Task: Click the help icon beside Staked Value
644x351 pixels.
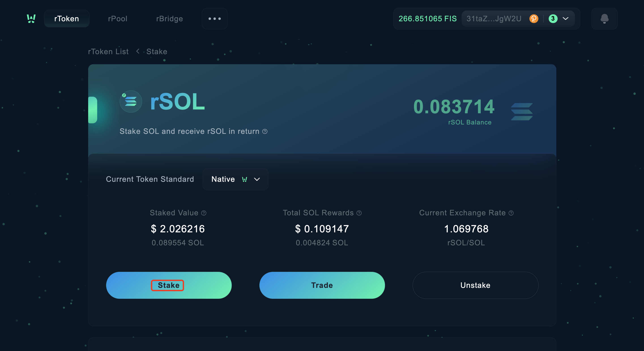Action: click(x=204, y=213)
